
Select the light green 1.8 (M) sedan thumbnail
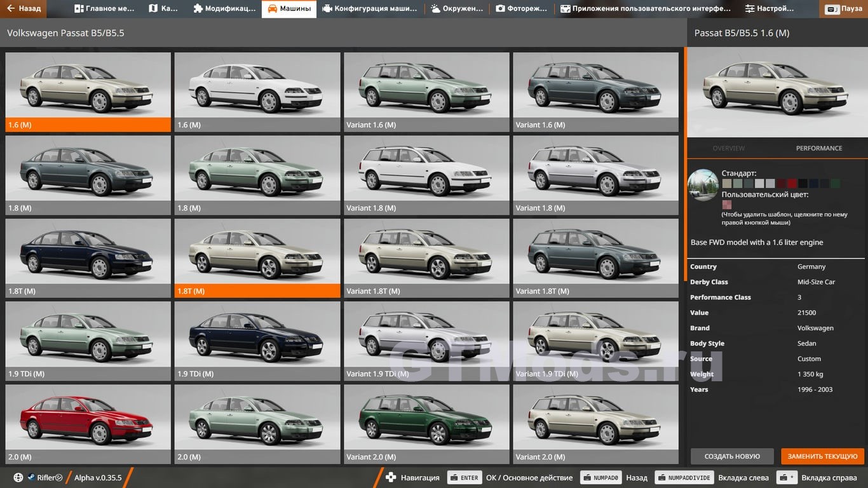257,175
